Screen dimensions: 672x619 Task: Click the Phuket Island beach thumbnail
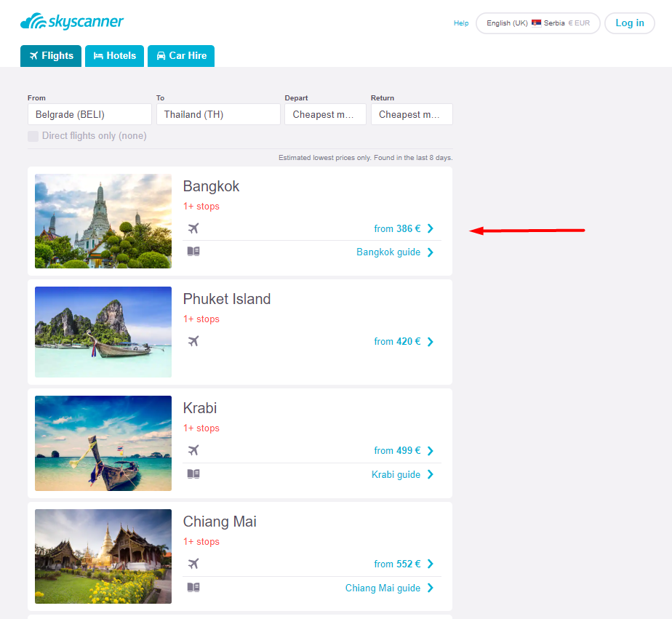point(103,332)
